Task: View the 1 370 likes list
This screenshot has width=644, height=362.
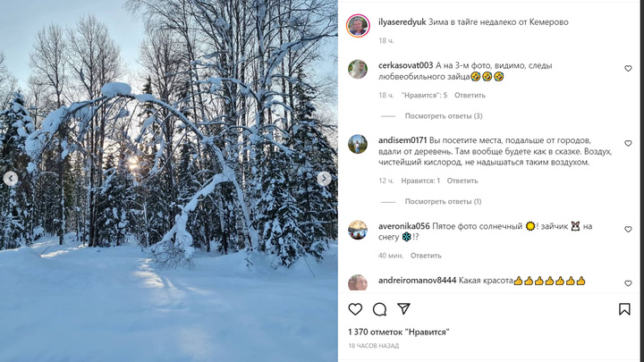Action: [399, 332]
